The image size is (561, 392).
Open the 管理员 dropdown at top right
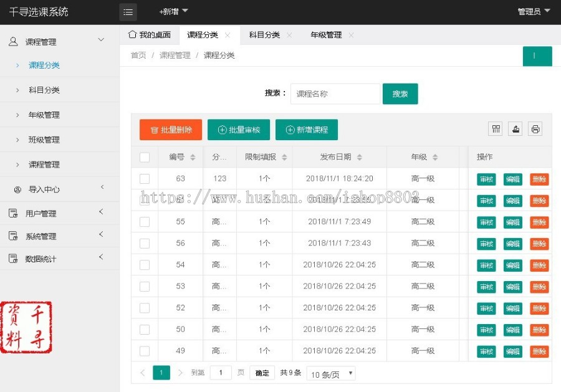tap(532, 12)
